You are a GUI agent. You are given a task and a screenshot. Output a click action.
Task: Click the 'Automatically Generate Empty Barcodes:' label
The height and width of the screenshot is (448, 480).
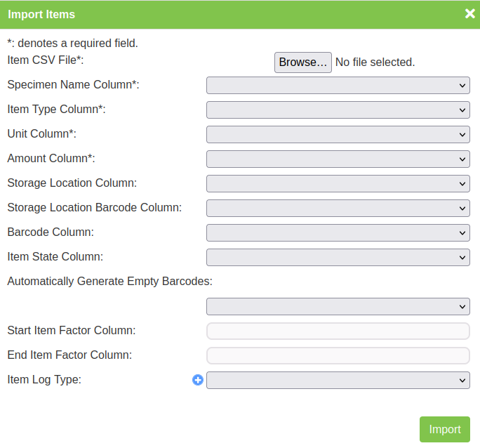click(109, 282)
